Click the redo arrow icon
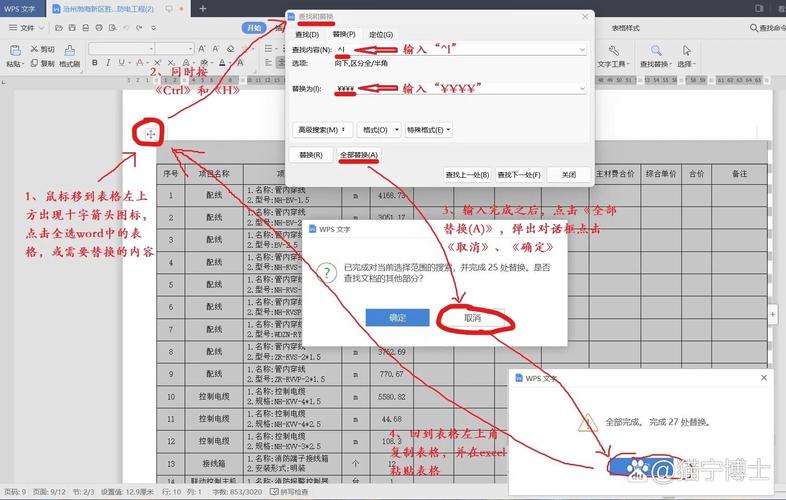 click(139, 28)
